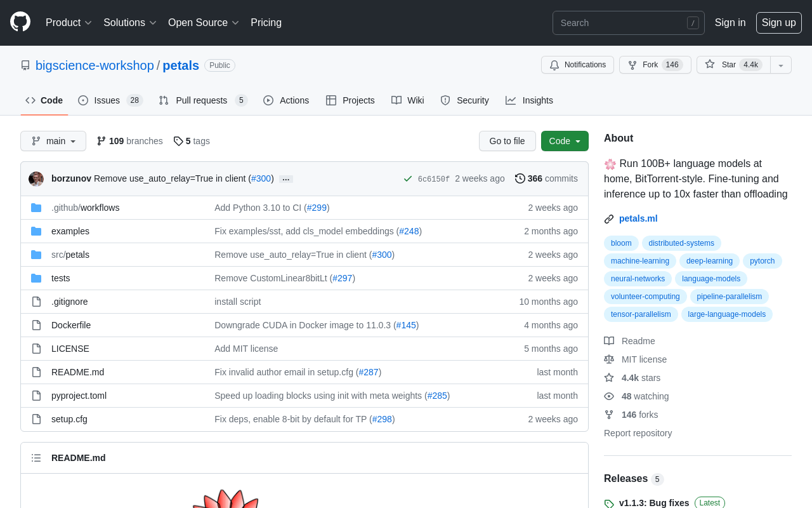Open the README.md file in list
812x508 pixels.
(x=77, y=372)
